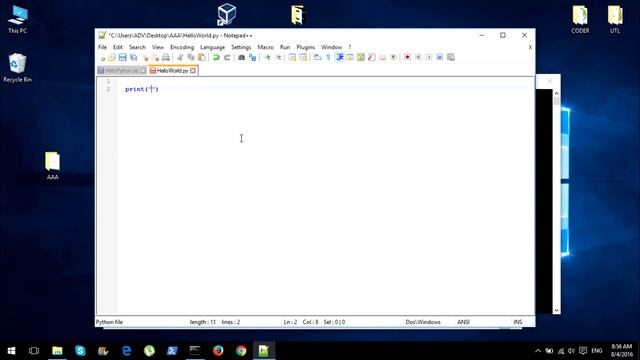Toggle the INS insert mode indicator

[518, 322]
